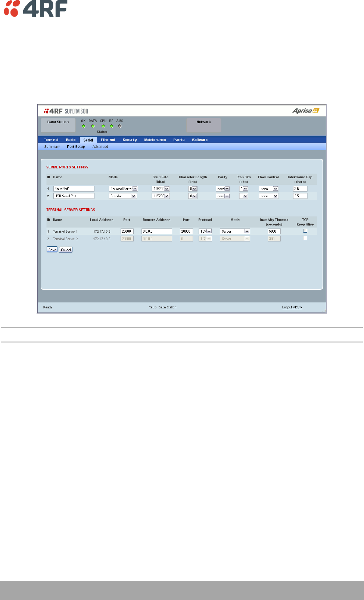Open the Terminal menu tab
This screenshot has width=364, height=600.
51,140
